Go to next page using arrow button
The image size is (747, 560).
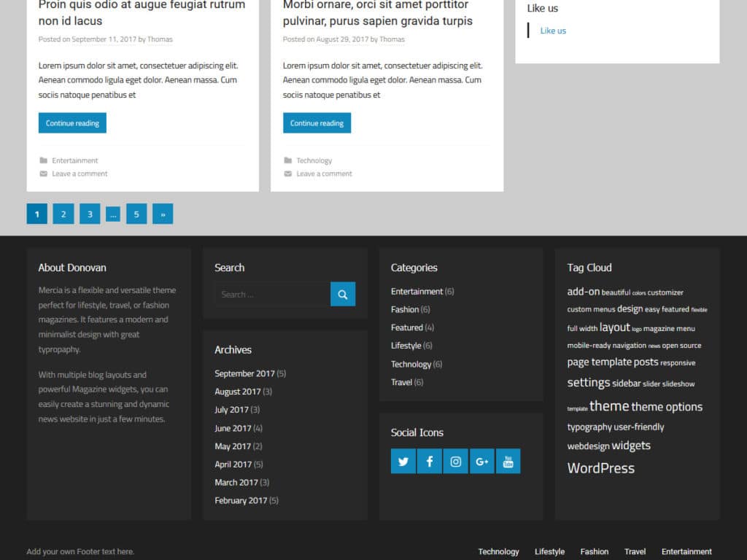click(163, 214)
